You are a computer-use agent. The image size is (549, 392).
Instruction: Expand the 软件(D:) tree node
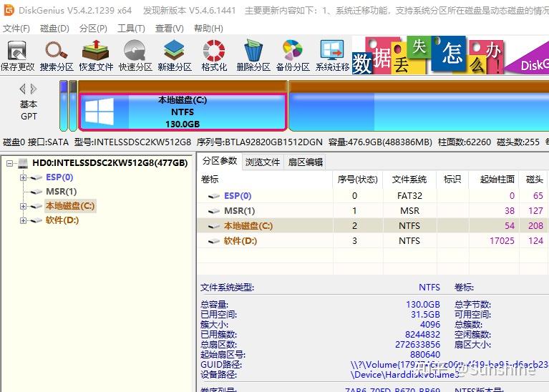23,220
